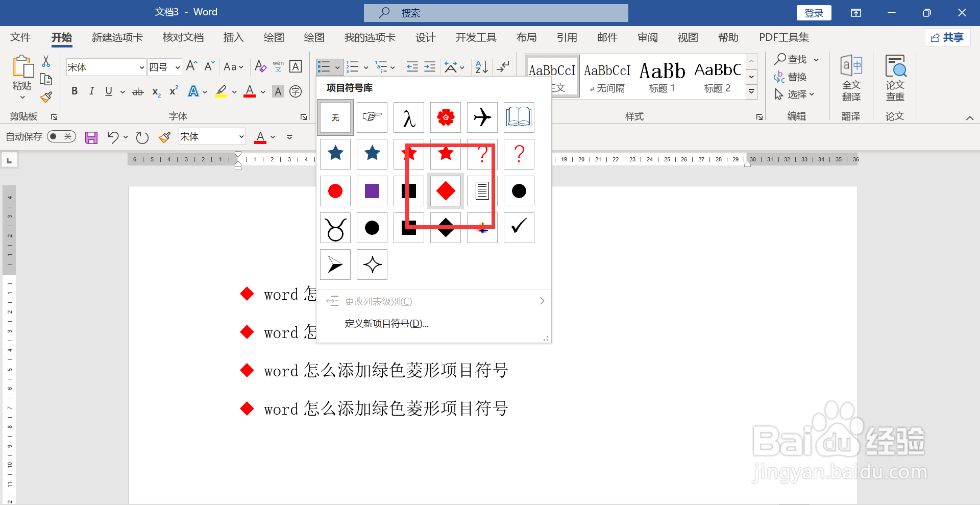Click the 论文查重 button

tap(895, 78)
